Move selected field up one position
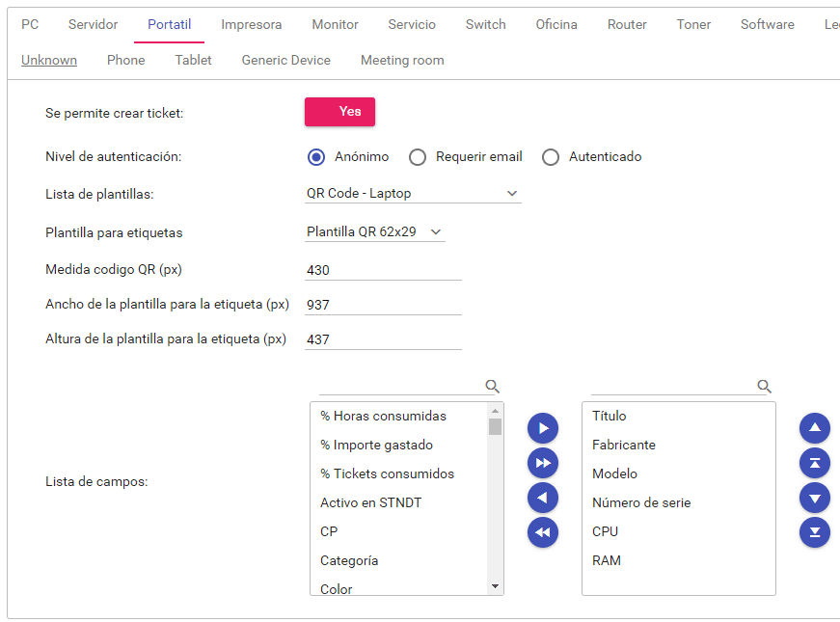This screenshot has width=840, height=622. [815, 428]
